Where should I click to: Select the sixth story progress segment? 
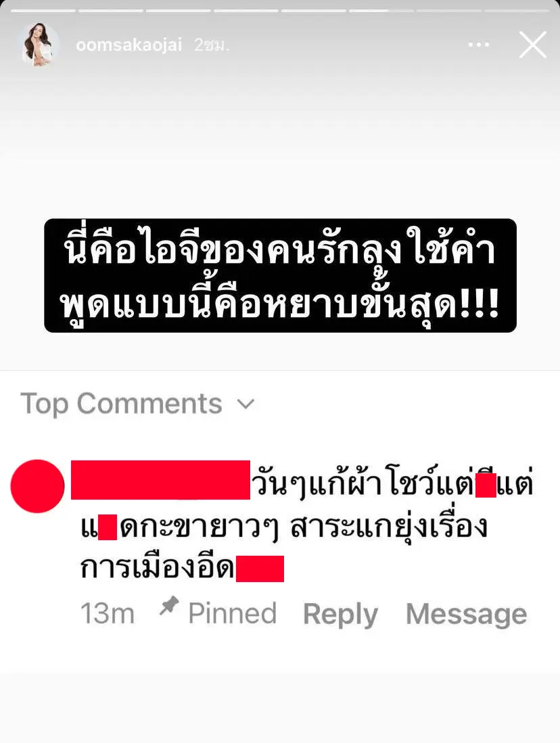pyautogui.click(x=381, y=10)
